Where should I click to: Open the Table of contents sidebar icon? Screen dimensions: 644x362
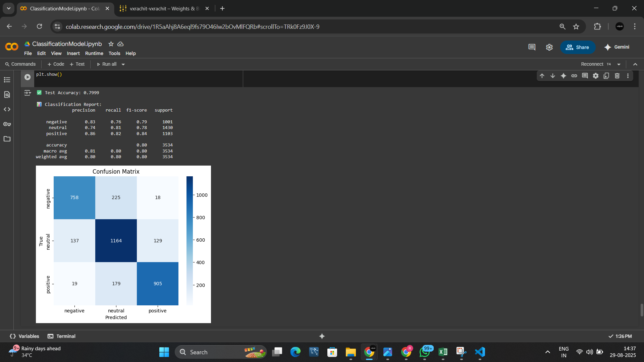pyautogui.click(x=7, y=80)
